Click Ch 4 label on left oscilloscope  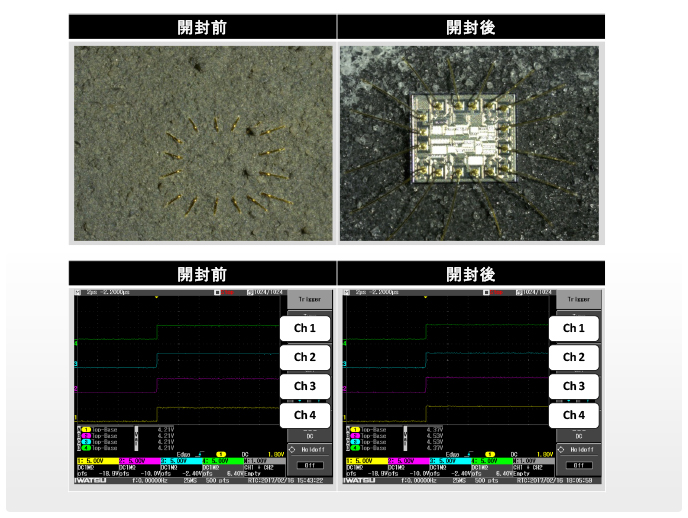click(305, 415)
